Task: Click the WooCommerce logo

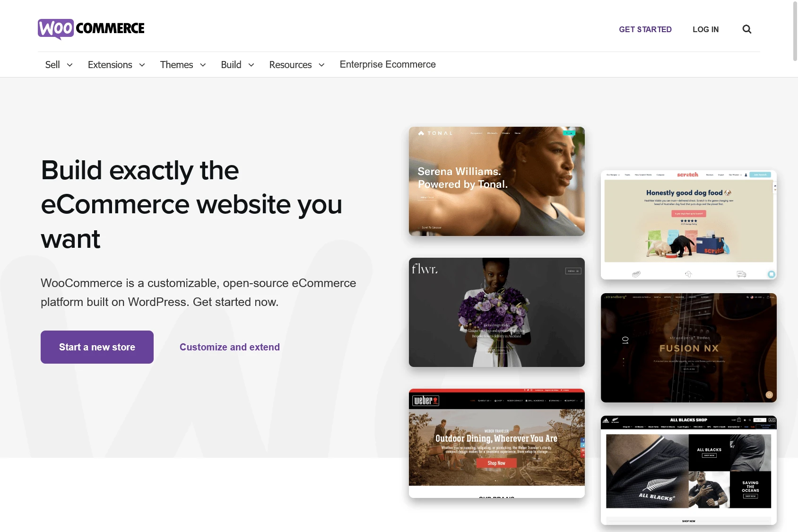Action: pos(91,29)
